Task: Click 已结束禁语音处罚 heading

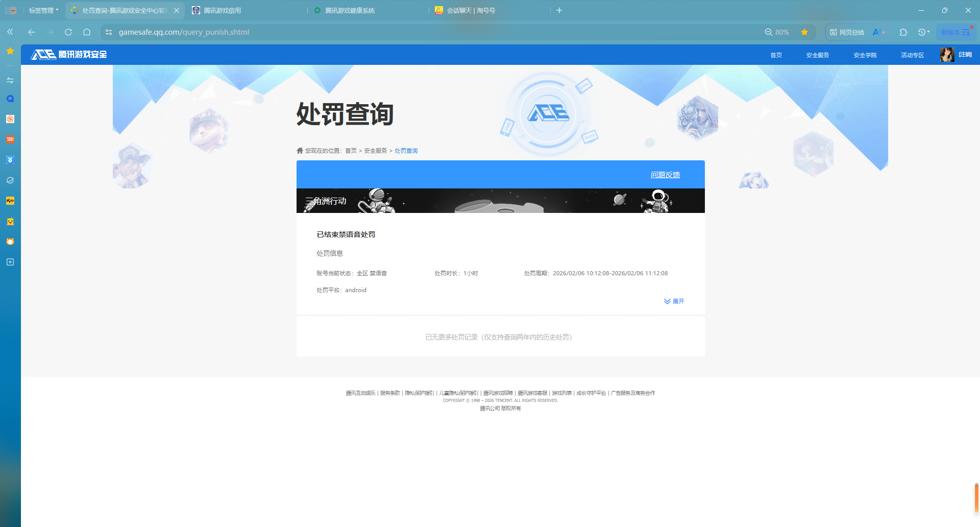Action: click(x=346, y=234)
